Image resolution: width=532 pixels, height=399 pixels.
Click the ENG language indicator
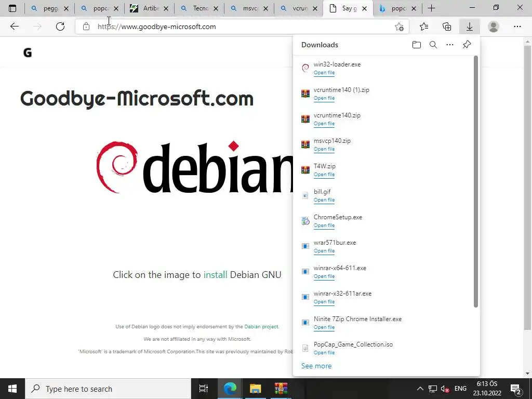(460, 389)
